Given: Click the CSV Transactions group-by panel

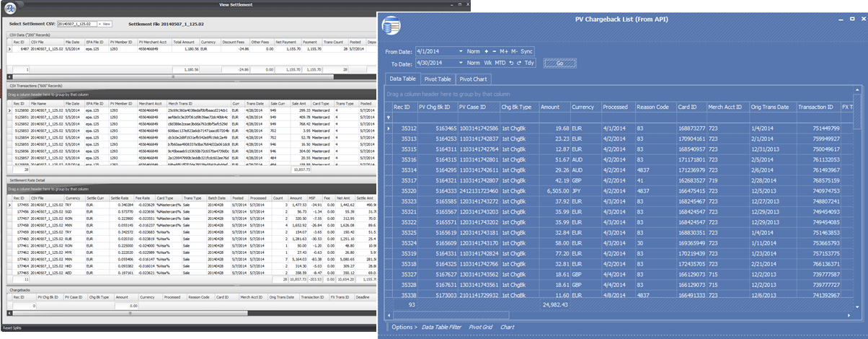Looking at the screenshot, I should pos(191,95).
